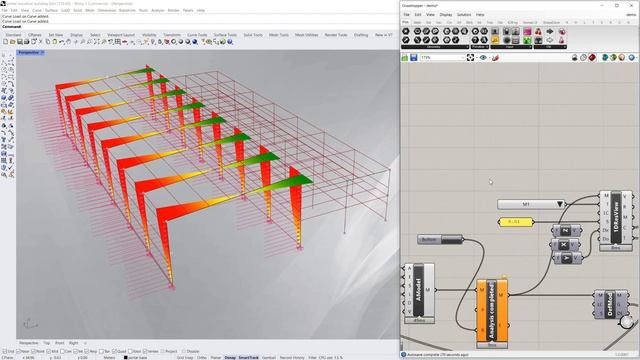Toggle SmartTrack in Rhino status bar

(249, 358)
